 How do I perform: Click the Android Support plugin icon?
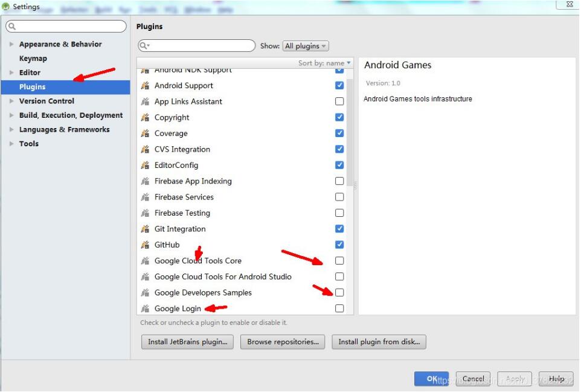[x=146, y=85]
